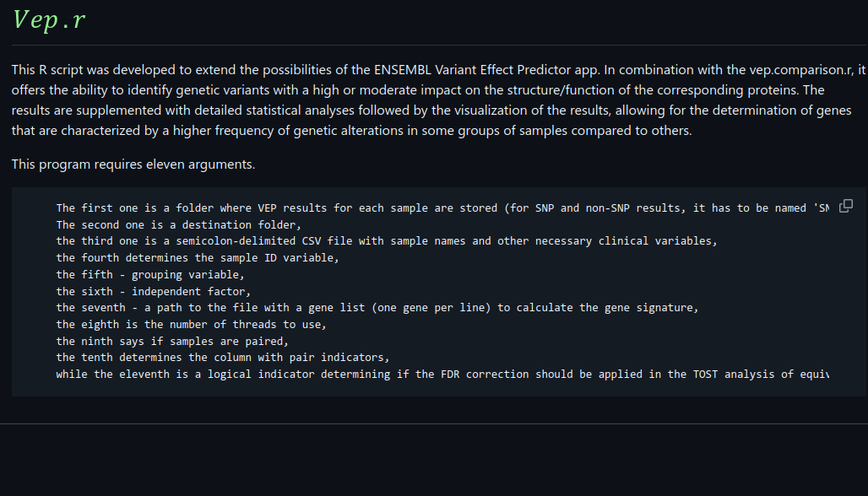The width and height of the screenshot is (868, 496).
Task: Click the seventh argument gene list line
Action: 377,308
